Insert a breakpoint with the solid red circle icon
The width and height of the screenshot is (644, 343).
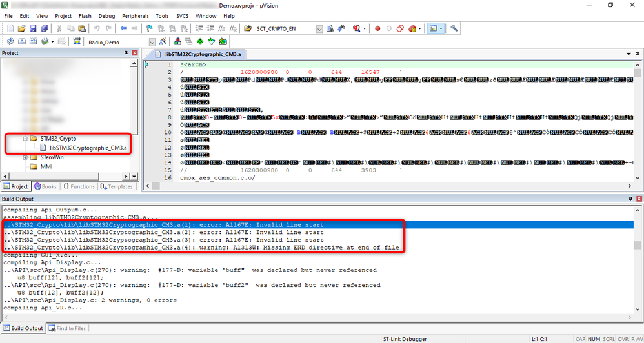(377, 29)
